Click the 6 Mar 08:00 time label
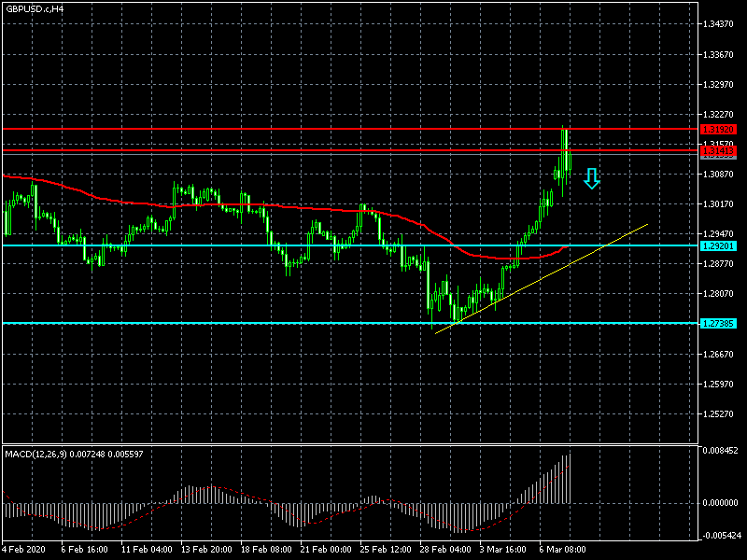Screen dimensions: 747x560 [x=563, y=549]
